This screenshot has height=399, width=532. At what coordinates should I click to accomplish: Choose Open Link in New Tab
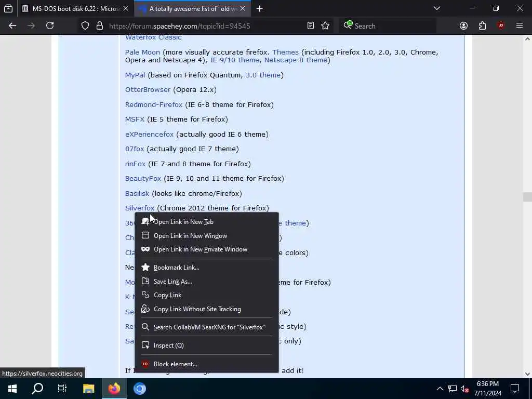click(207, 221)
